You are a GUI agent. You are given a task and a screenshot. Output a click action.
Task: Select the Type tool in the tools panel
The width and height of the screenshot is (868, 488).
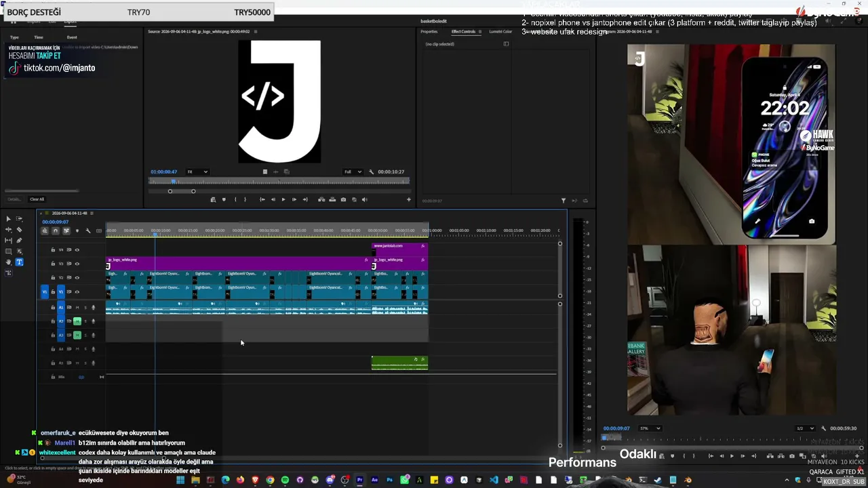pyautogui.click(x=19, y=262)
